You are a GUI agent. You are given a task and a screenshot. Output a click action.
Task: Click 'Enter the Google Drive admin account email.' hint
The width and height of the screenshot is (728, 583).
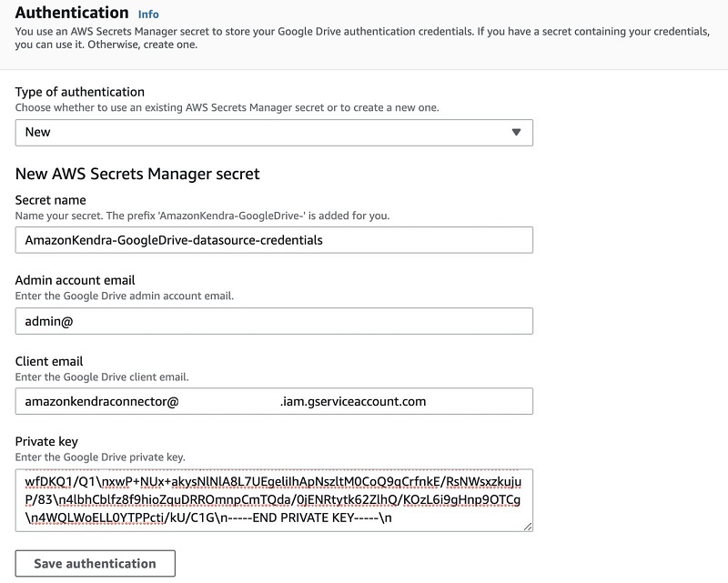click(x=125, y=297)
